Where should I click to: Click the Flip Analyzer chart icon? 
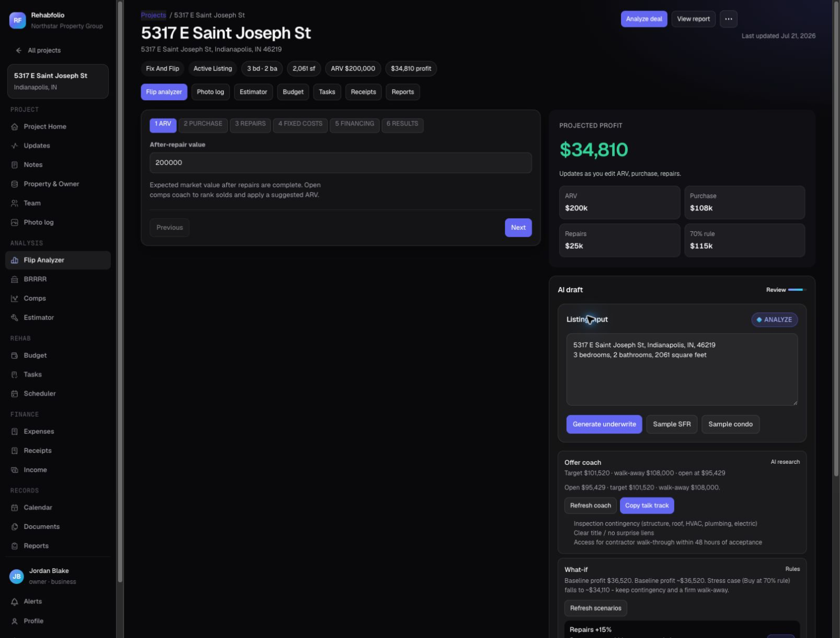click(x=15, y=260)
